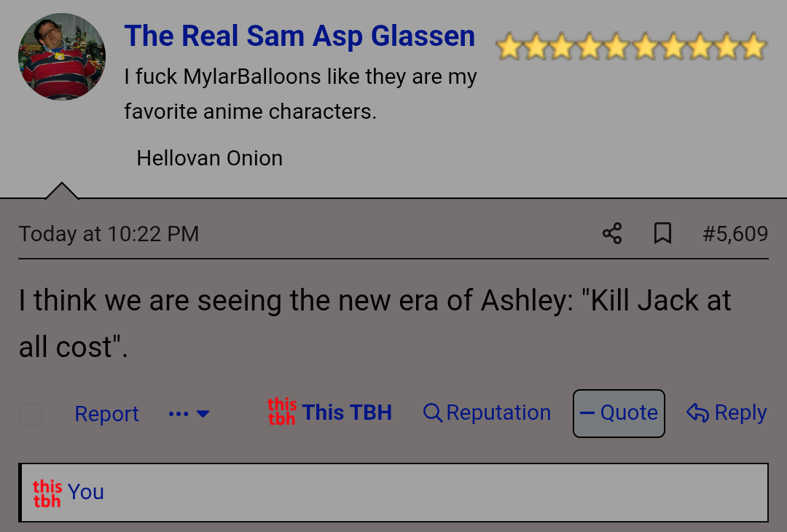Click the red 'this tbh' reaction icon beside This TBH
The height and width of the screenshot is (532, 787).
click(281, 412)
